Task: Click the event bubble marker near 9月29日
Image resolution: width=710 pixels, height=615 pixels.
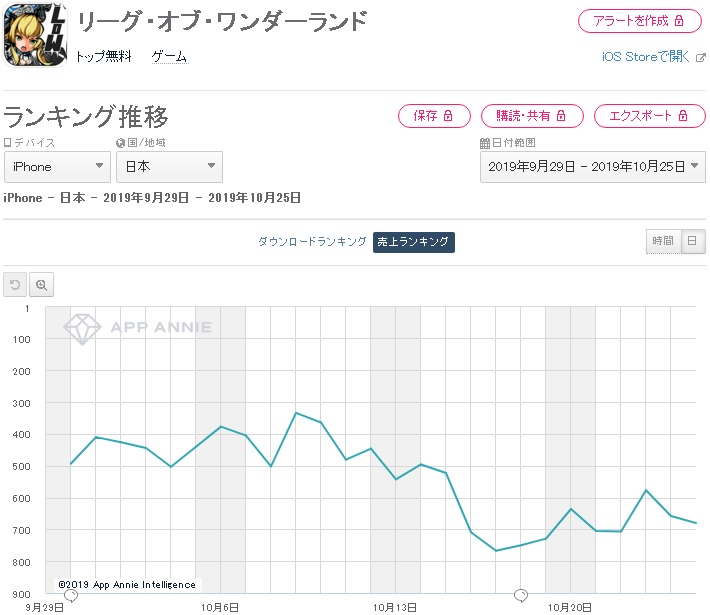Action: pos(71,595)
